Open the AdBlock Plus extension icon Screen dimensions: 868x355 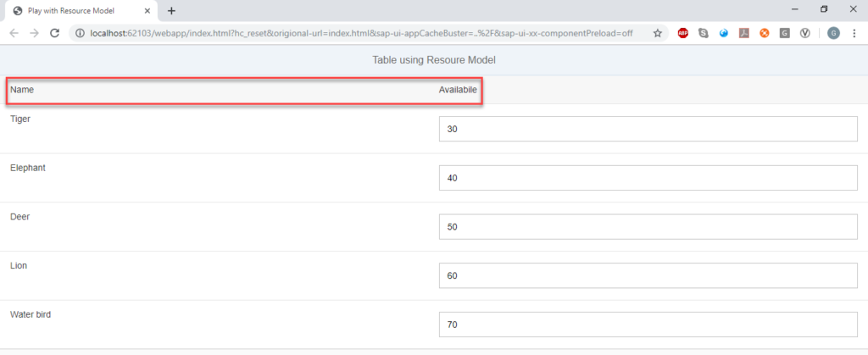point(683,33)
